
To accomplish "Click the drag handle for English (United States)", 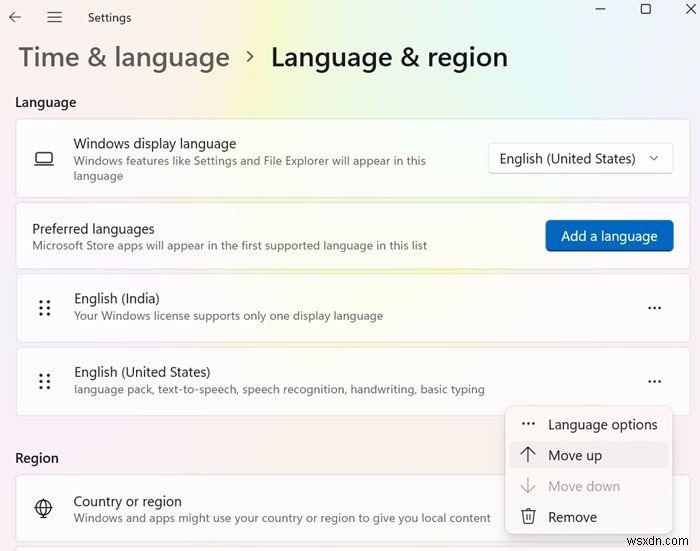I will [x=44, y=381].
